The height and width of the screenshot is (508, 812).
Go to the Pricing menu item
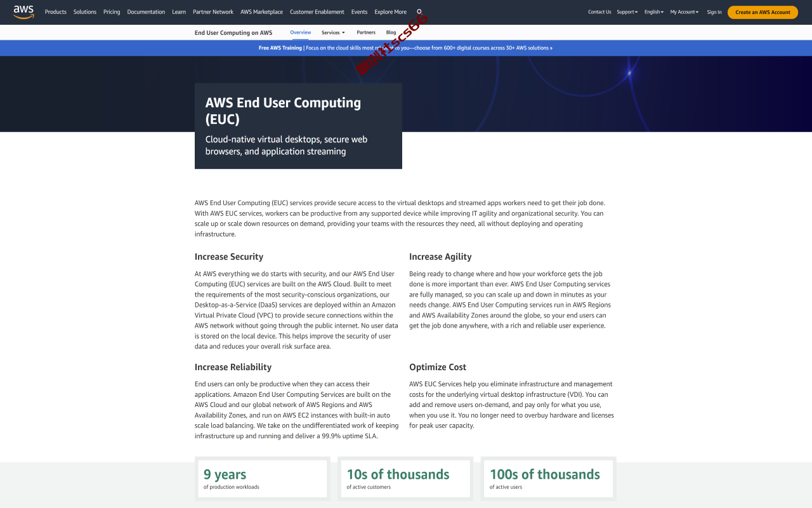[x=112, y=12]
